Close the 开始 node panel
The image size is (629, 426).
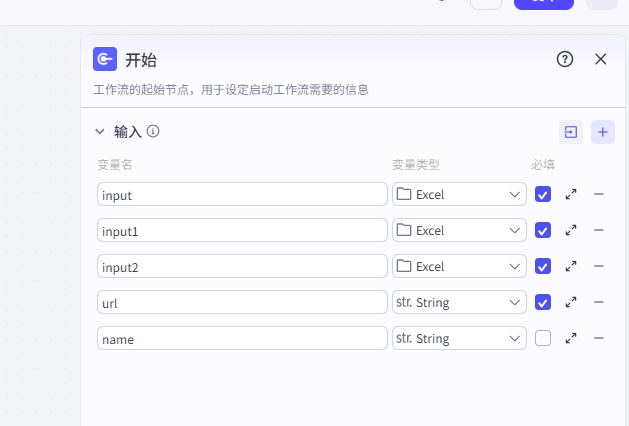pos(601,59)
